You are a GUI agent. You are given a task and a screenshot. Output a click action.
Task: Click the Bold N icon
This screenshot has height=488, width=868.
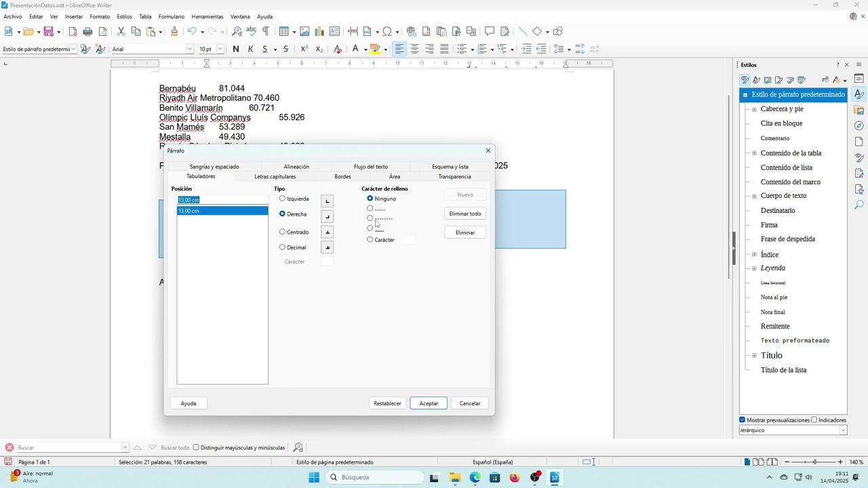coord(235,49)
